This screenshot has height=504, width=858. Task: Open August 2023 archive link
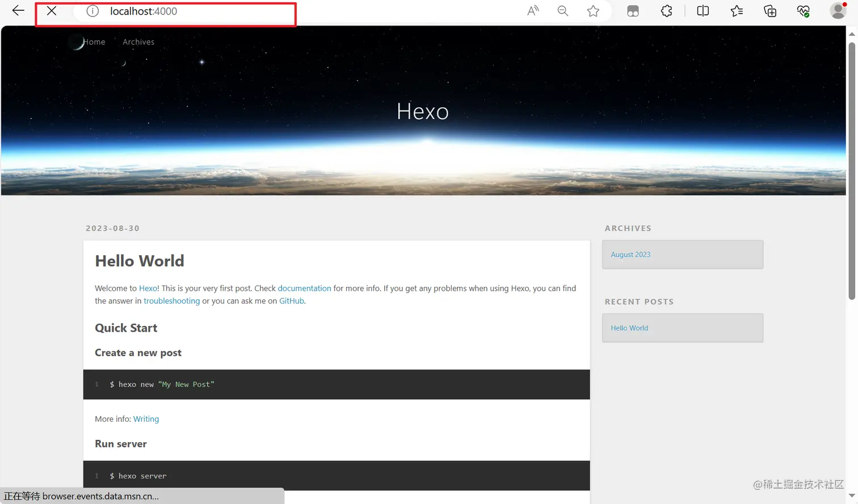tap(630, 255)
